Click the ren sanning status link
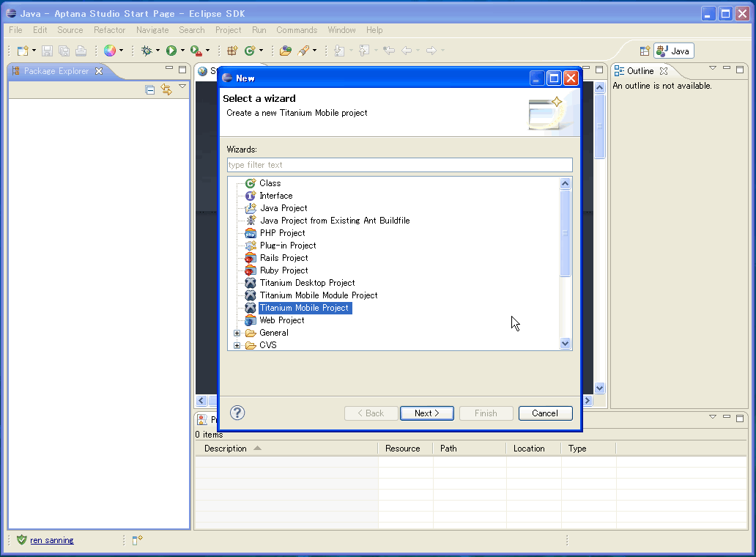 pos(51,540)
